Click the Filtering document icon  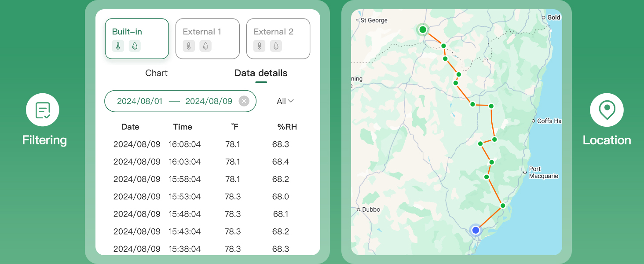43,110
